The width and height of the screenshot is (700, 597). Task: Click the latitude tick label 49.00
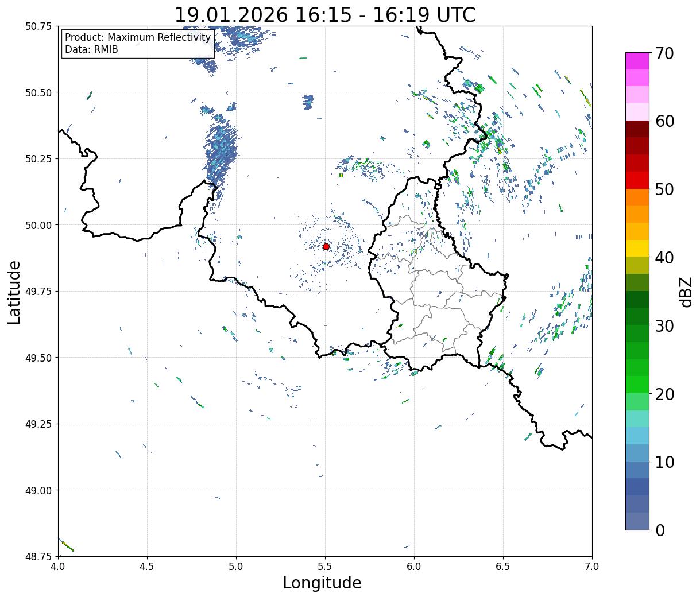tap(38, 490)
